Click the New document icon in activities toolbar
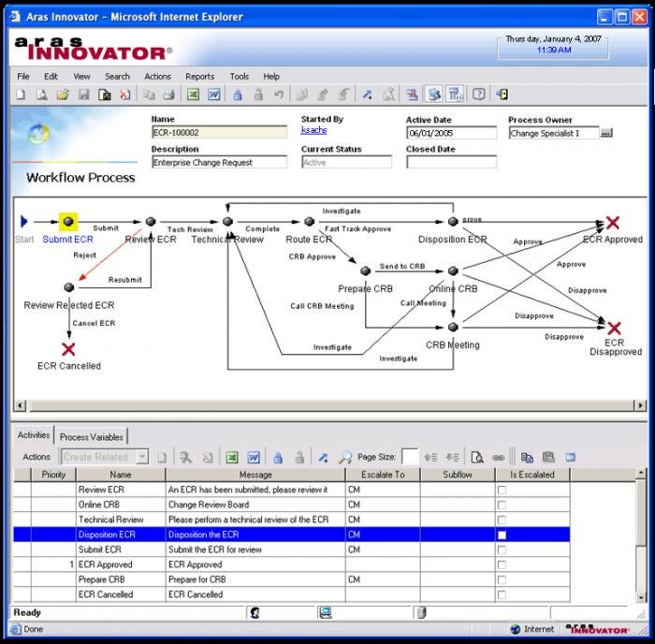The width and height of the screenshot is (655, 644). (162, 457)
